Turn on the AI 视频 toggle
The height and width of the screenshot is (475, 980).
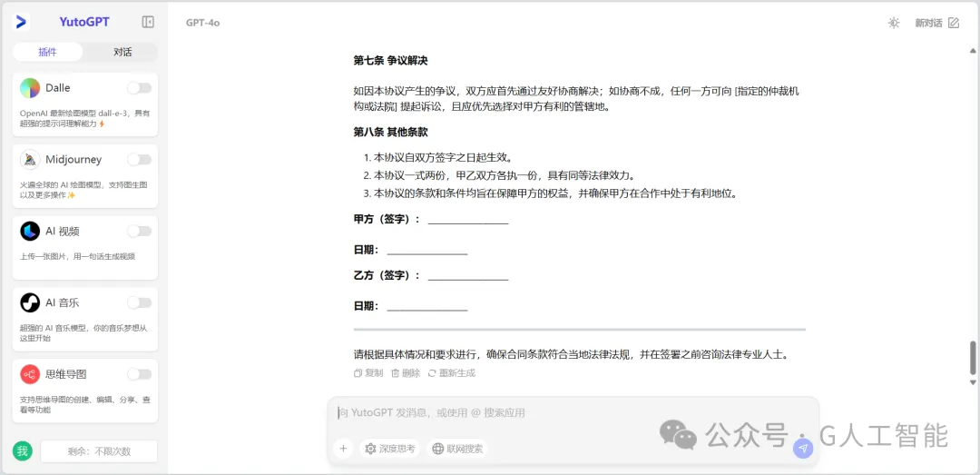[140, 232]
